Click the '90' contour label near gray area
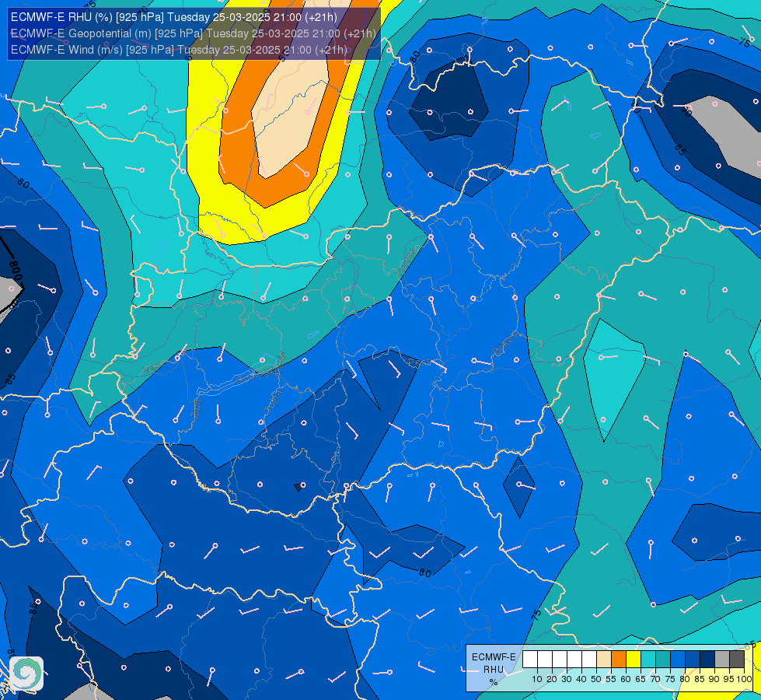Image resolution: width=761 pixels, height=700 pixels. pyautogui.click(x=686, y=111)
